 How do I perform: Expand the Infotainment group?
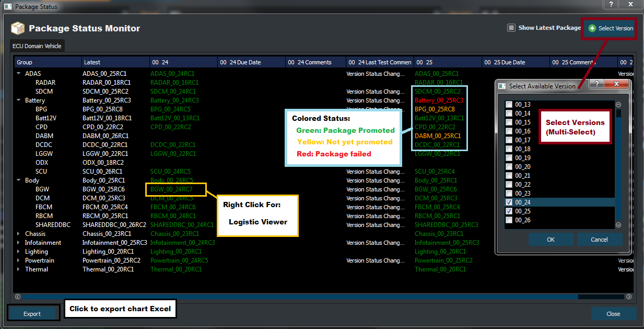click(19, 243)
